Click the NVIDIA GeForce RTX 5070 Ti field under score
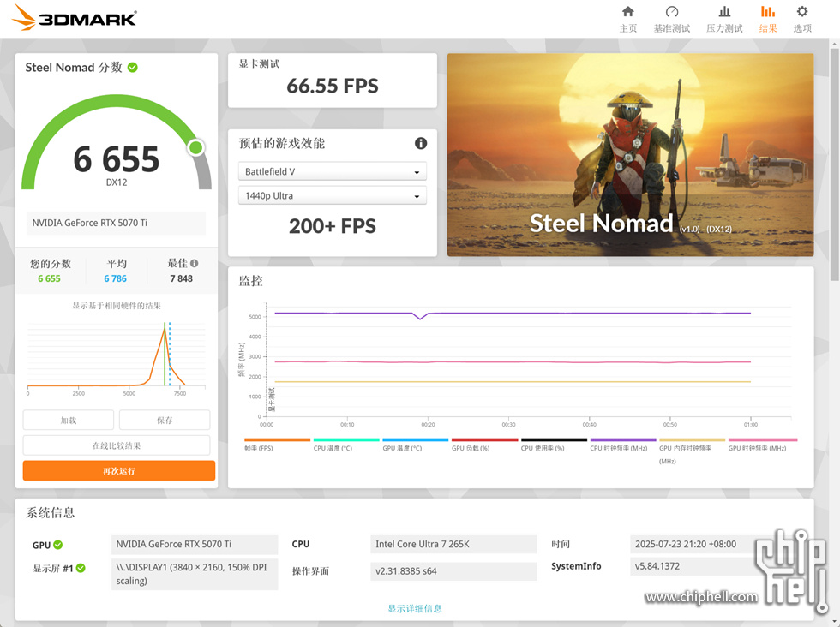840x627 pixels. [117, 223]
